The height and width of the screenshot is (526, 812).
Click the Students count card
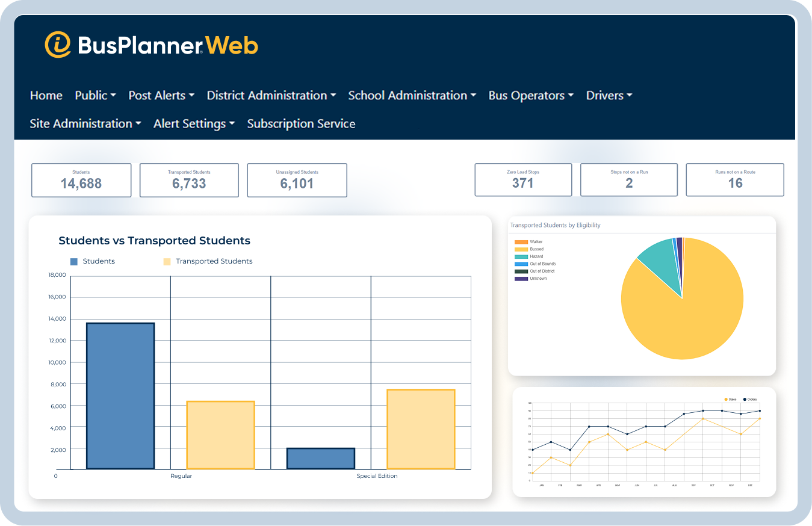81,180
